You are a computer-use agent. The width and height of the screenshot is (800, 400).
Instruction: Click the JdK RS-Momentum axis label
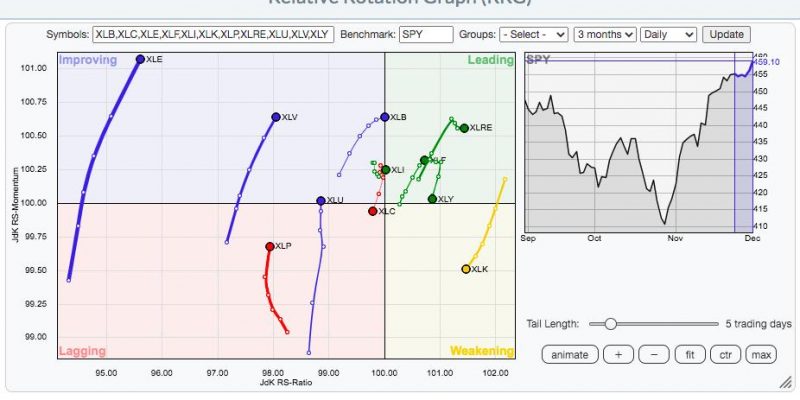(16, 204)
